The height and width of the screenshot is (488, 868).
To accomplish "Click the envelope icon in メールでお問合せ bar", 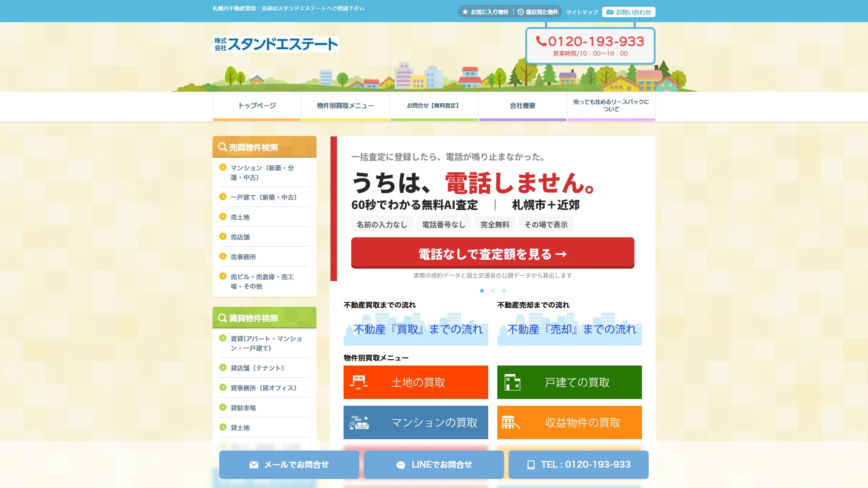I will click(x=254, y=465).
